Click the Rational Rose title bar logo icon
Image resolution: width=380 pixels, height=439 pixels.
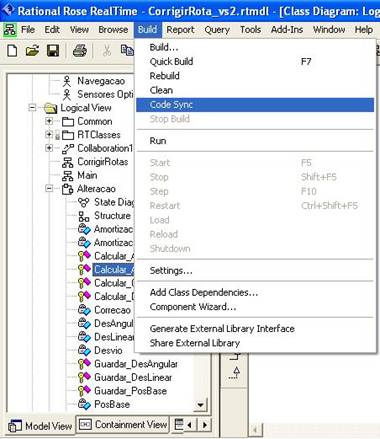pos(8,9)
